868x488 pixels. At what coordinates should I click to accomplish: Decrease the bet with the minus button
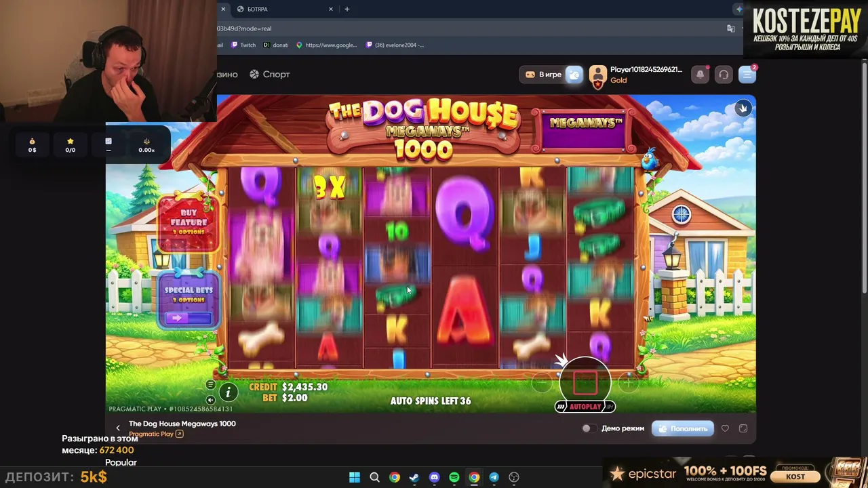[x=542, y=384]
